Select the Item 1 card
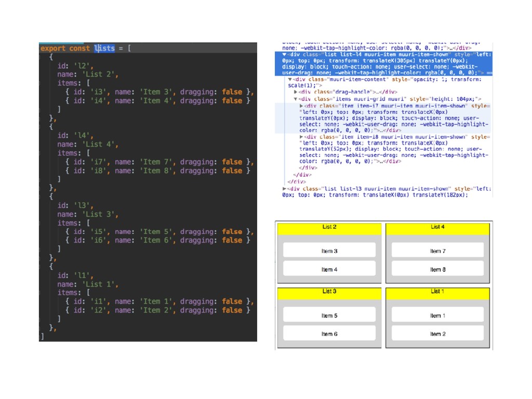The image size is (532, 399). click(437, 315)
